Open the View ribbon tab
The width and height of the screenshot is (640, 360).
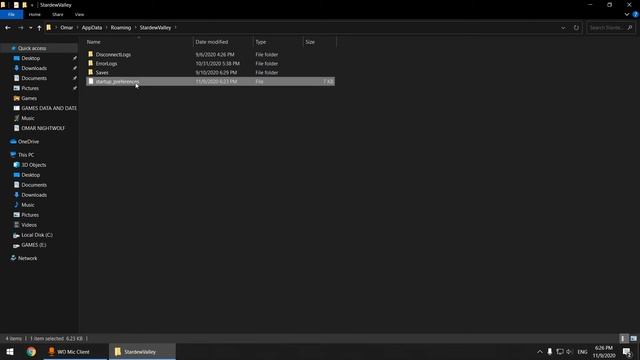[x=79, y=14]
